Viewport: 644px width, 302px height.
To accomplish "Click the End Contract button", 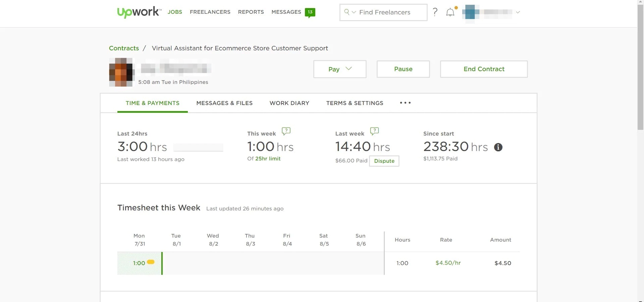I will click(x=484, y=69).
